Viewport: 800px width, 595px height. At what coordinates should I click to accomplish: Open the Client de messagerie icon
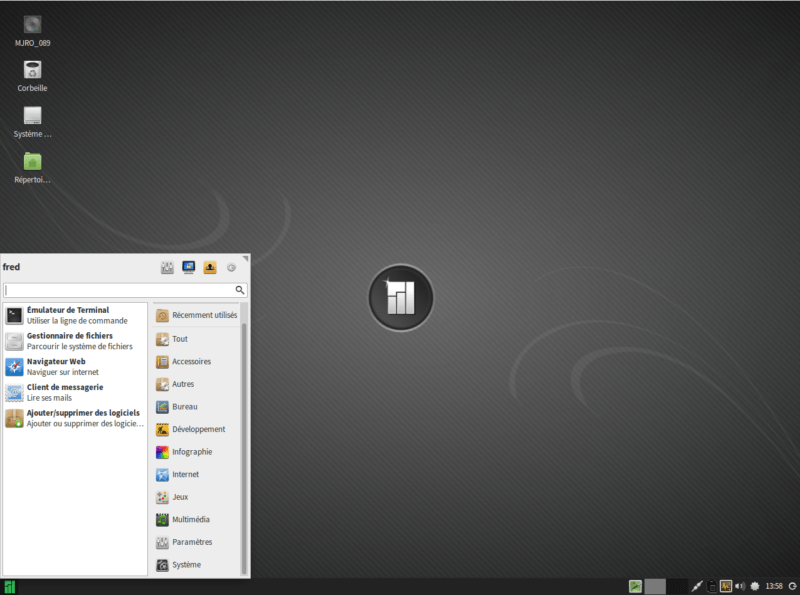[13, 391]
